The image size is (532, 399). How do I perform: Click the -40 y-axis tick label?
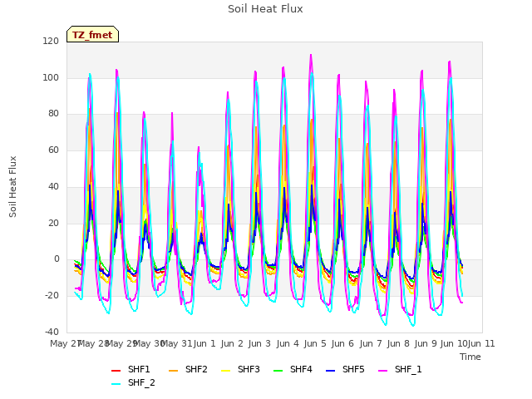52,332
